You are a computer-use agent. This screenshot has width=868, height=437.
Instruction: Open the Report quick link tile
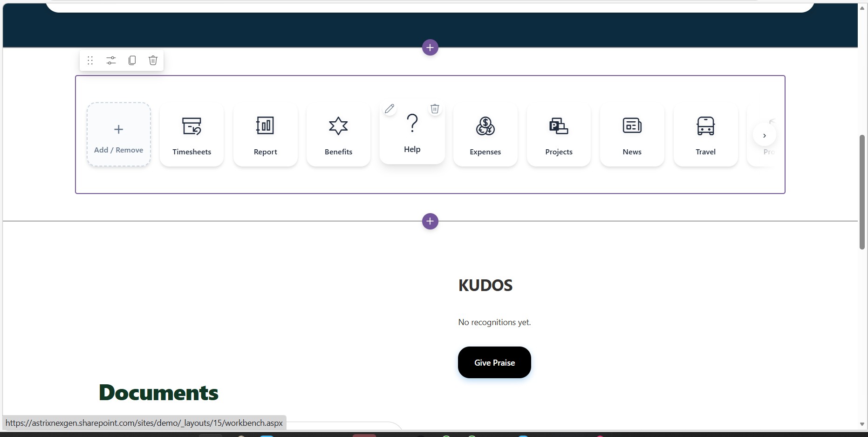point(265,135)
